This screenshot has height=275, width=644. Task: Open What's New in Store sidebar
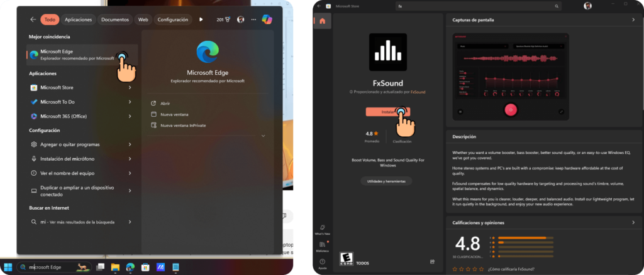(x=323, y=229)
